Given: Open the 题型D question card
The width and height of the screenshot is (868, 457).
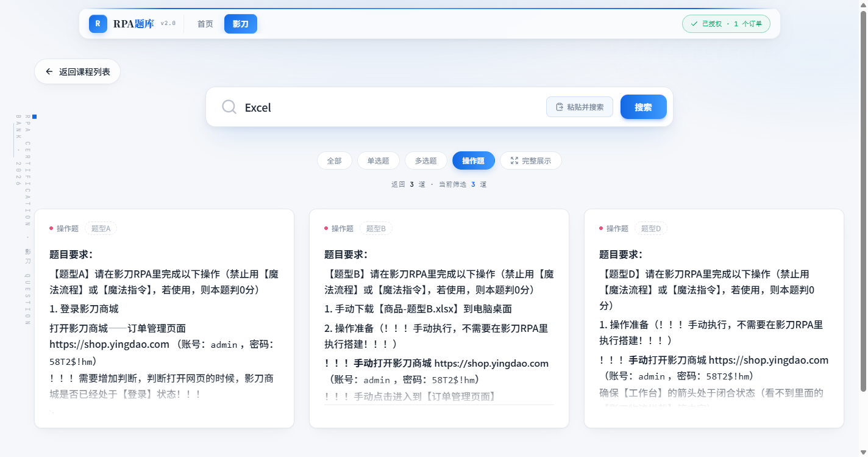Looking at the screenshot, I should 714,318.
